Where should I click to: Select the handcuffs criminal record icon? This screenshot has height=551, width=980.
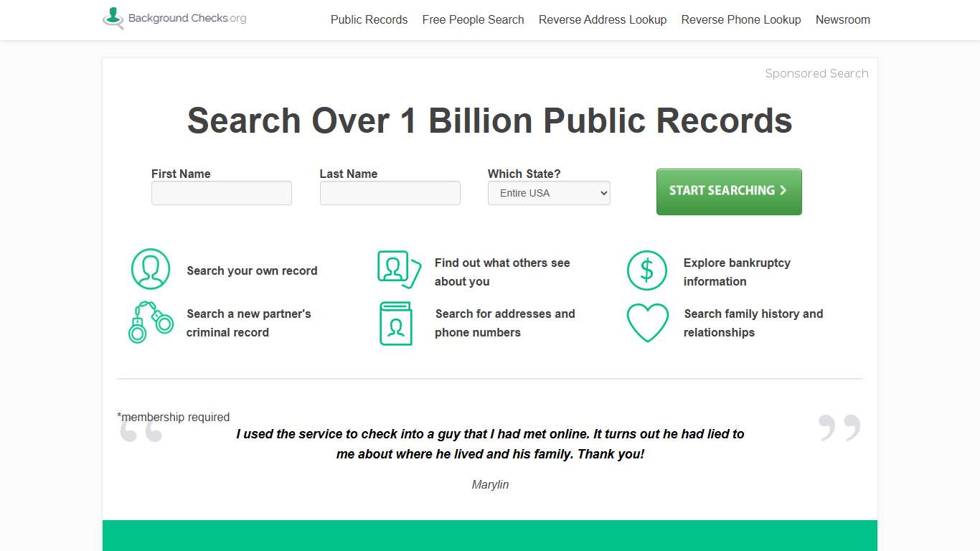tap(150, 323)
